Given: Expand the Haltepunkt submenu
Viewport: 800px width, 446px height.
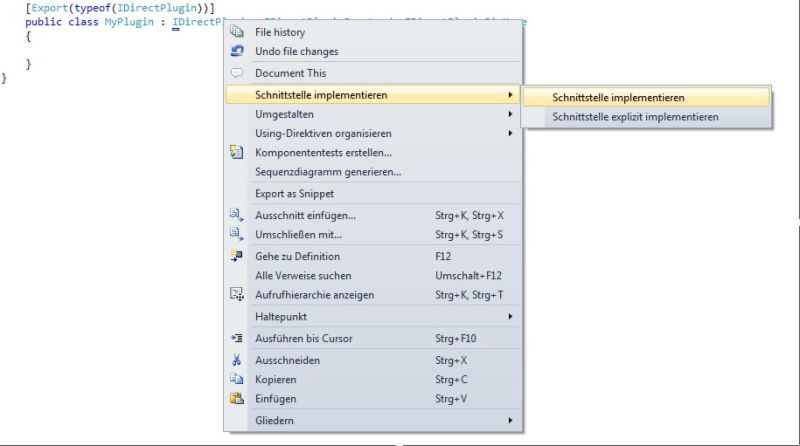Looking at the screenshot, I should coord(373,316).
